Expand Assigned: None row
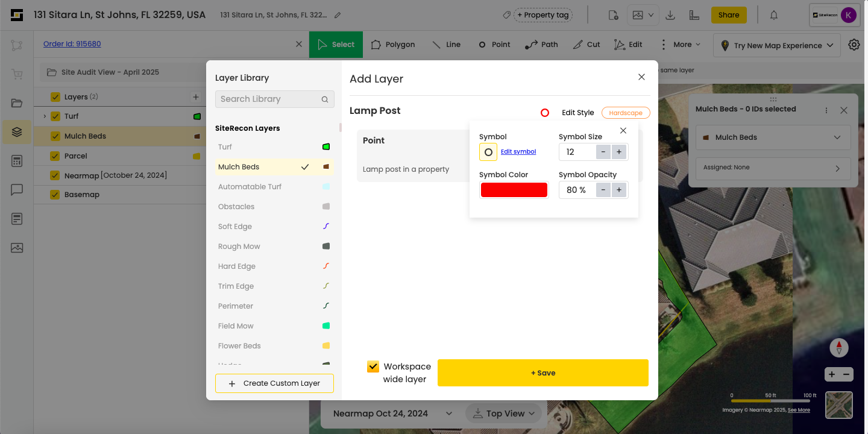This screenshot has height=434, width=868. (773, 168)
